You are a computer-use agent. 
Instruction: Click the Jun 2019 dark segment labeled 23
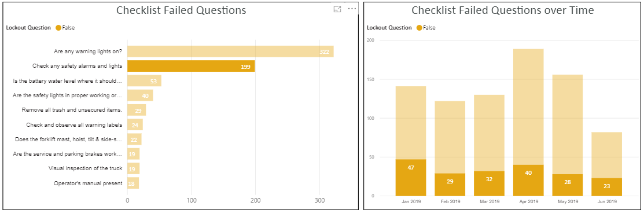[606, 187]
